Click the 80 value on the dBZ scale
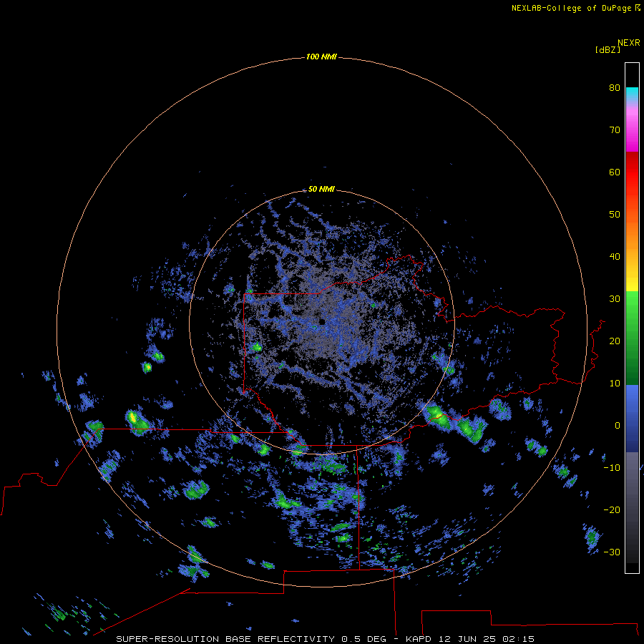644x644 pixels. (615, 88)
